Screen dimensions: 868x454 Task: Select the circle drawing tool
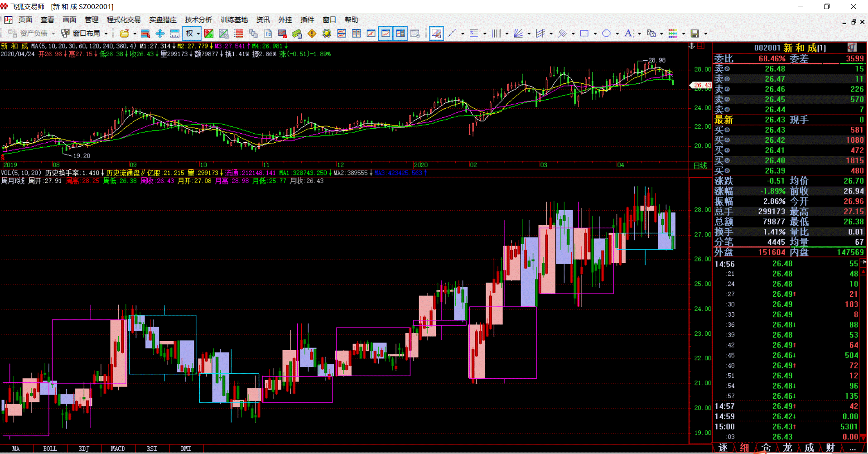pos(606,34)
